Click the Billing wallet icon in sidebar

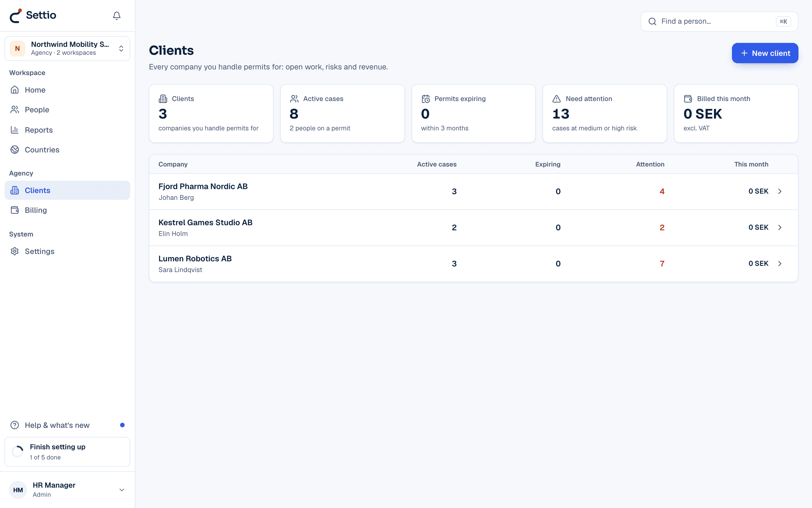coord(14,210)
